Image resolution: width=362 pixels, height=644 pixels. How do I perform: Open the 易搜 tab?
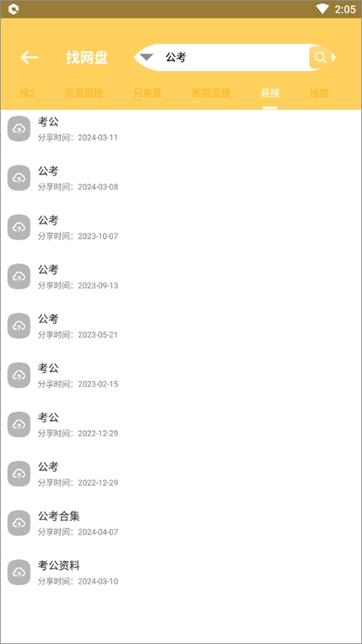point(270,93)
